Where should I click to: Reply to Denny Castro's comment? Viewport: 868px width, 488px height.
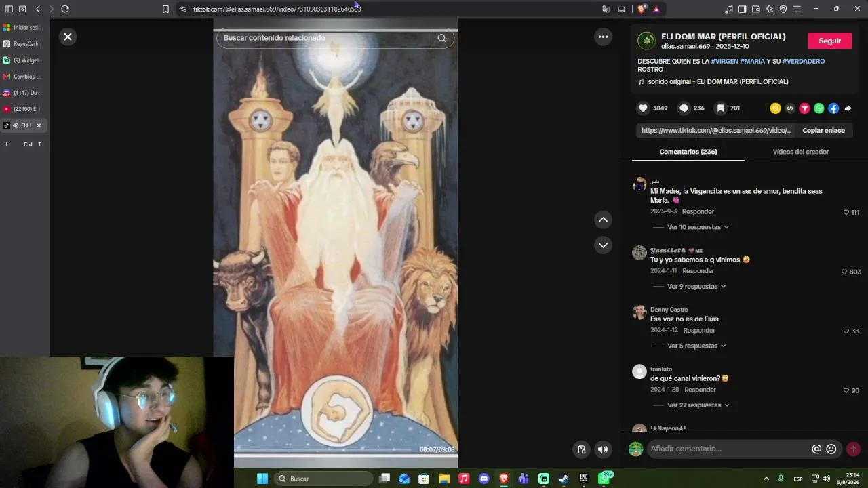click(x=699, y=330)
